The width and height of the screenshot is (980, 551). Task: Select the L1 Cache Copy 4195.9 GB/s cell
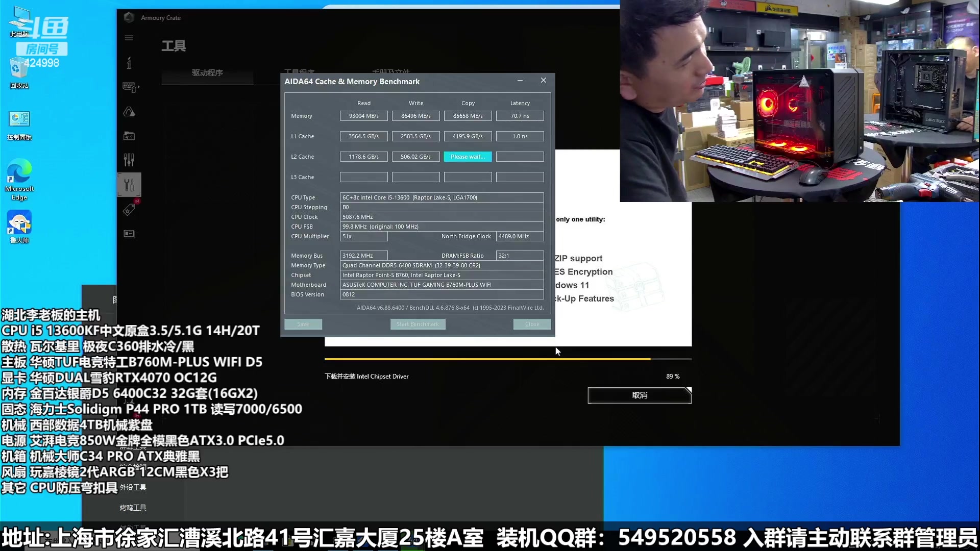[x=468, y=136]
